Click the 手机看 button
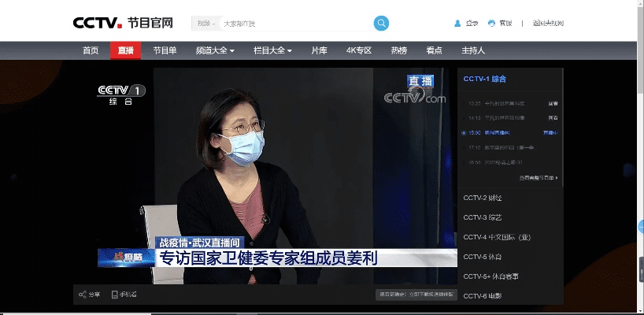 pos(124,295)
